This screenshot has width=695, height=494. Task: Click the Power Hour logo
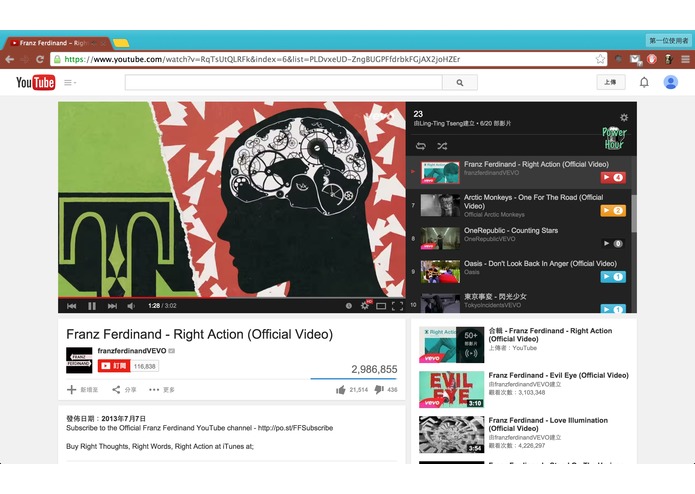(614, 138)
